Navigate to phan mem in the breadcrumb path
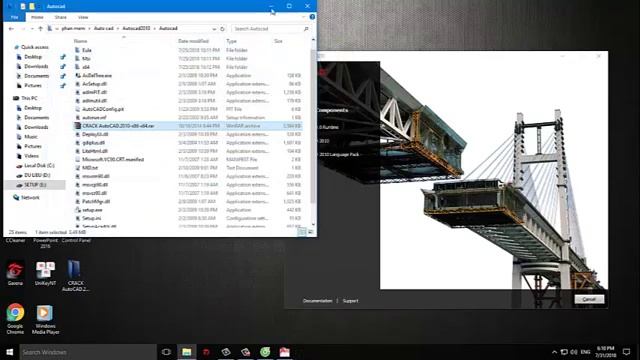The height and width of the screenshot is (360, 640). pos(73,29)
